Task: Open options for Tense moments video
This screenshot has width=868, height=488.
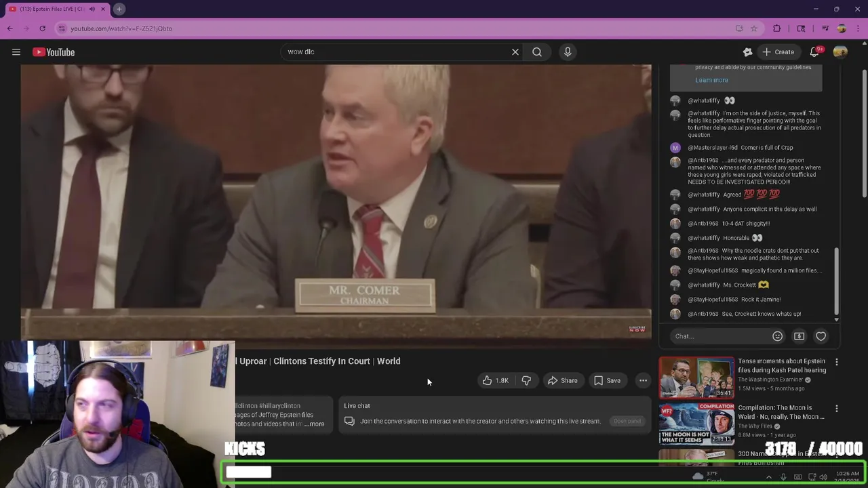Action: click(x=836, y=362)
